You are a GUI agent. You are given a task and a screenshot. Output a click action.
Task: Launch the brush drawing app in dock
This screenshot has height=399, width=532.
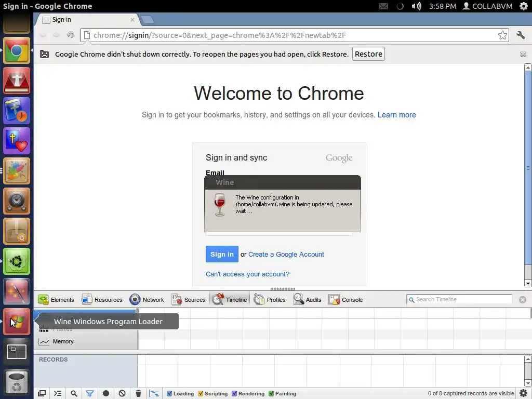coord(17,292)
